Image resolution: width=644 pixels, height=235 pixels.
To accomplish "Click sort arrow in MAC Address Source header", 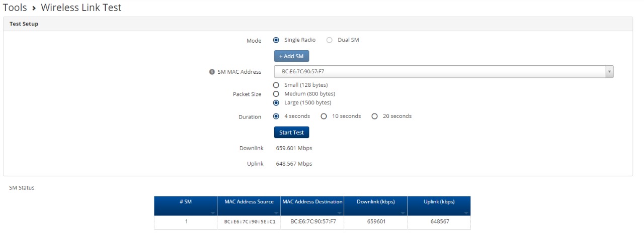I will click(x=276, y=213).
